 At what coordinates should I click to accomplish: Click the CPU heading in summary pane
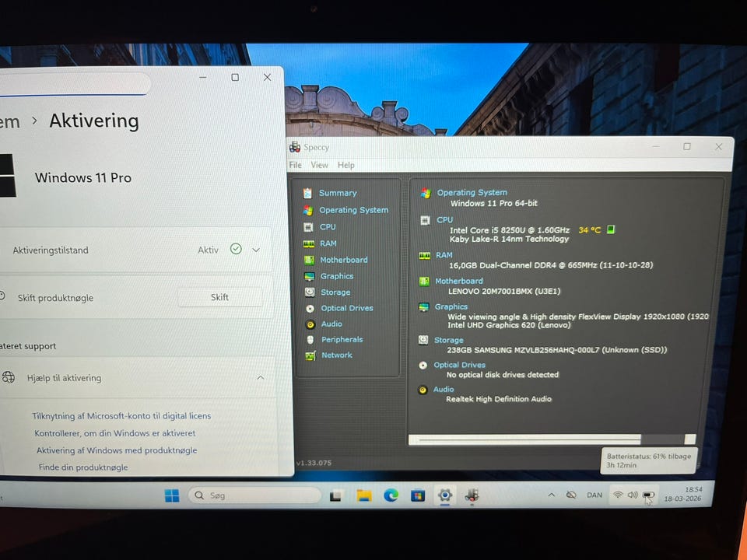444,219
